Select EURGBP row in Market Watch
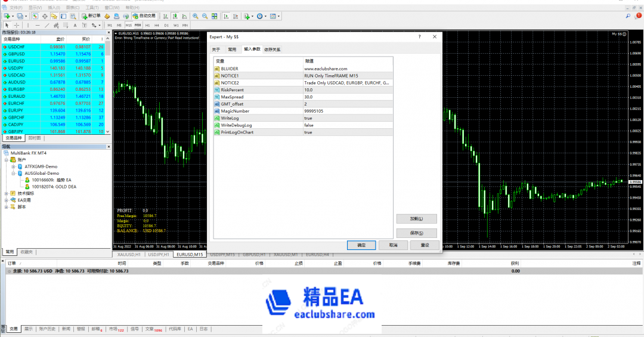The width and height of the screenshot is (644, 337). (53, 89)
